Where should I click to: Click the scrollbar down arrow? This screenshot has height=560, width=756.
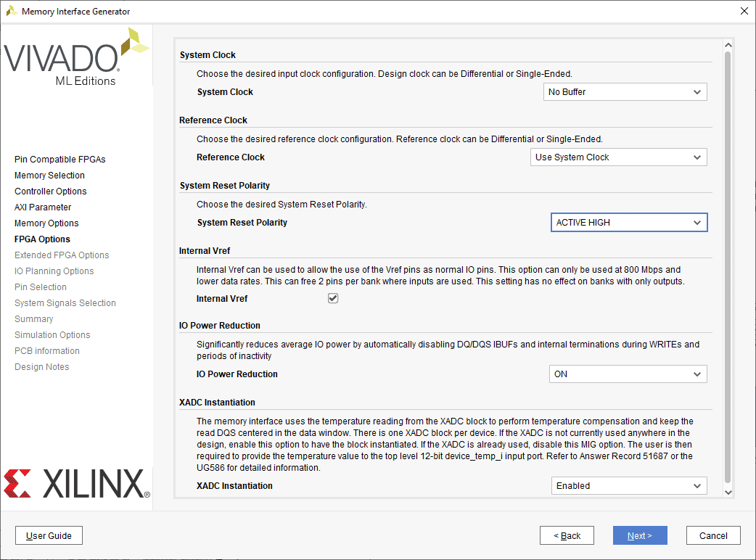[x=728, y=492]
